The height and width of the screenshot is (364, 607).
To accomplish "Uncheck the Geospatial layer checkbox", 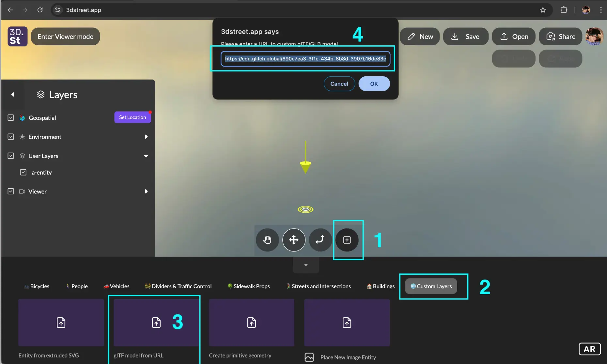I will (x=10, y=118).
